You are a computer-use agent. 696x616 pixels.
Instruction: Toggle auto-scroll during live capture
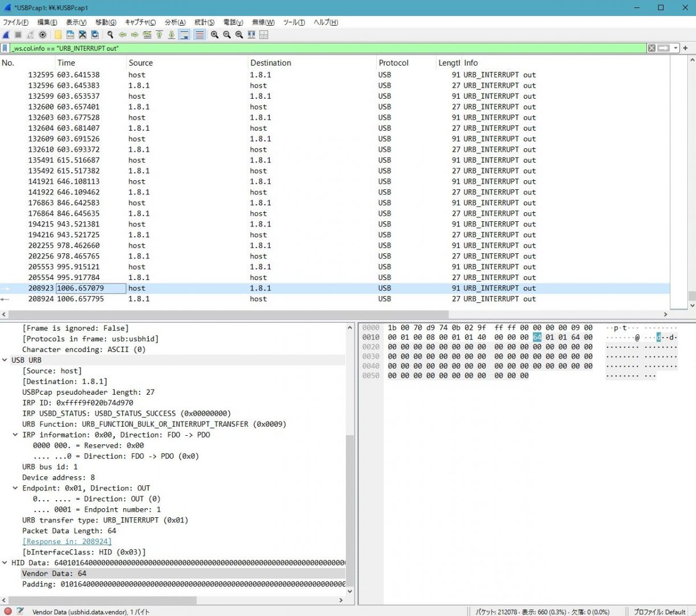point(184,35)
